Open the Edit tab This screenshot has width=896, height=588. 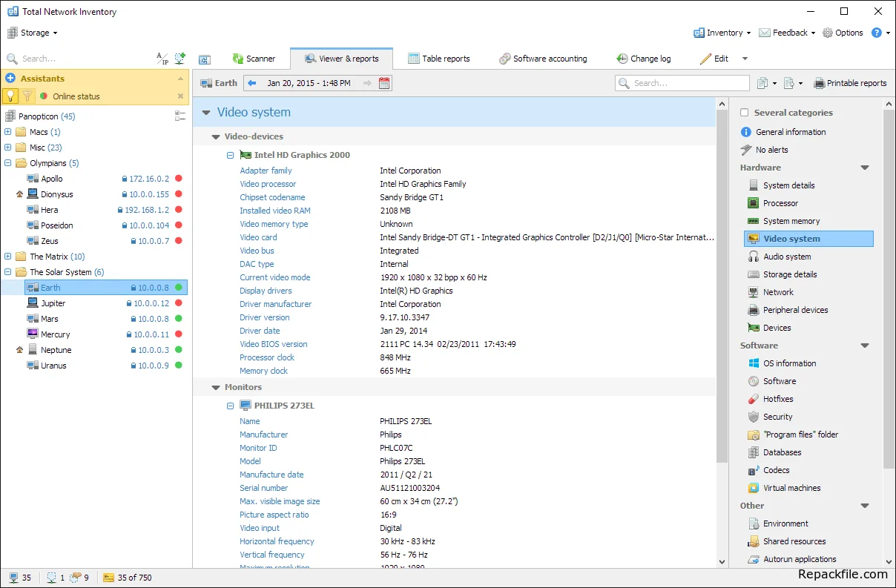pos(714,59)
